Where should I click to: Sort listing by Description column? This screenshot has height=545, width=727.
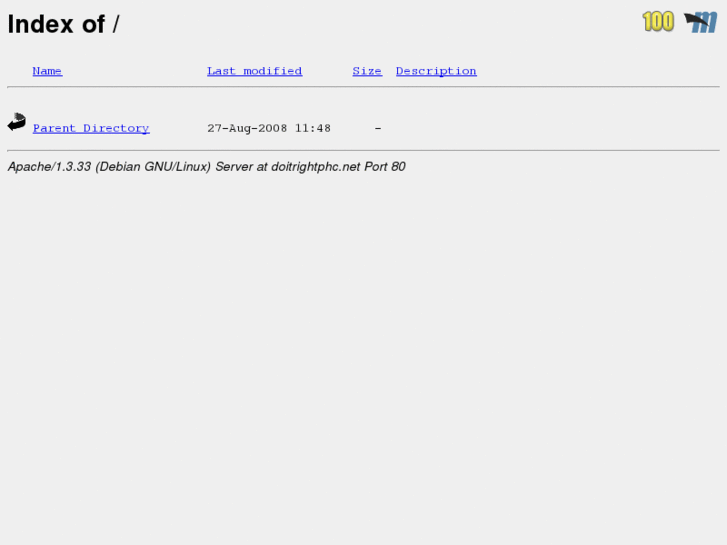click(x=436, y=71)
